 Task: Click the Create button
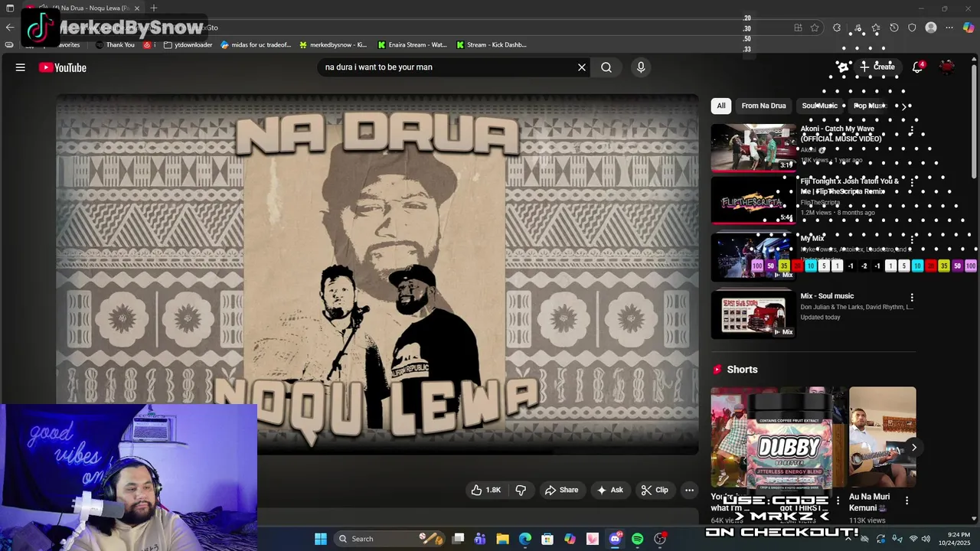877,67
